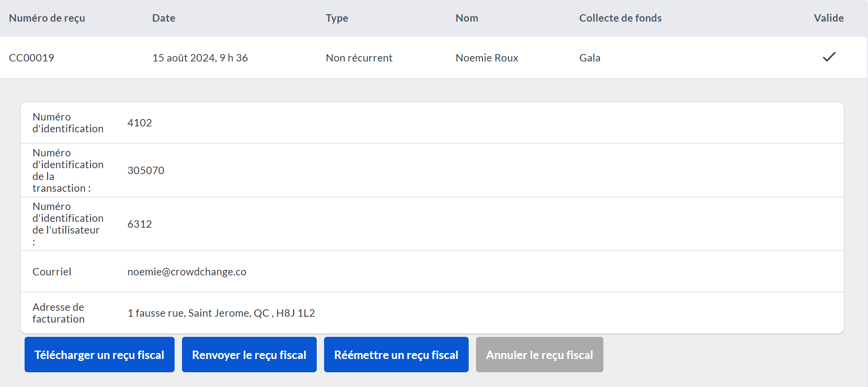Click Collecte de fonds column header
Screen dimensions: 868x387
point(620,18)
